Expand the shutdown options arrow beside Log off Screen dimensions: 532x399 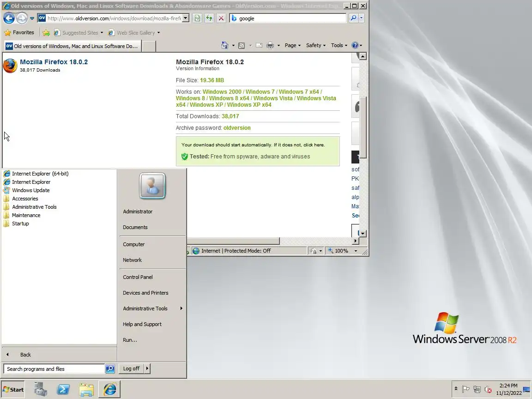click(x=147, y=369)
